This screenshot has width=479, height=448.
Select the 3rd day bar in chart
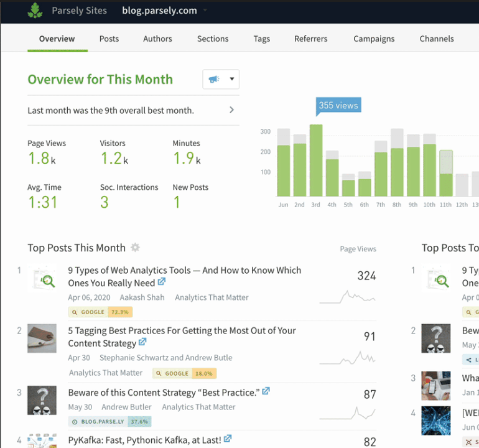[x=316, y=161]
